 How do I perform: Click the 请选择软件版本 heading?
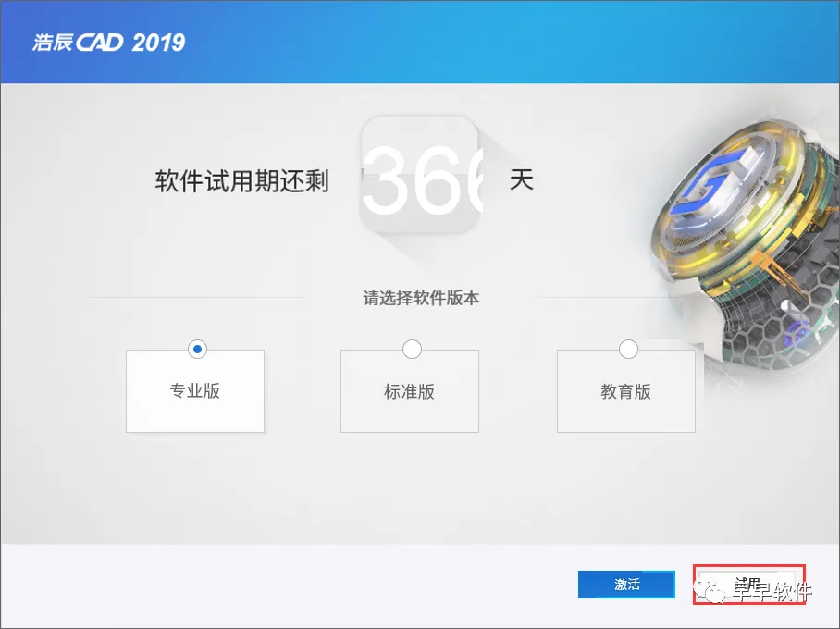421,298
